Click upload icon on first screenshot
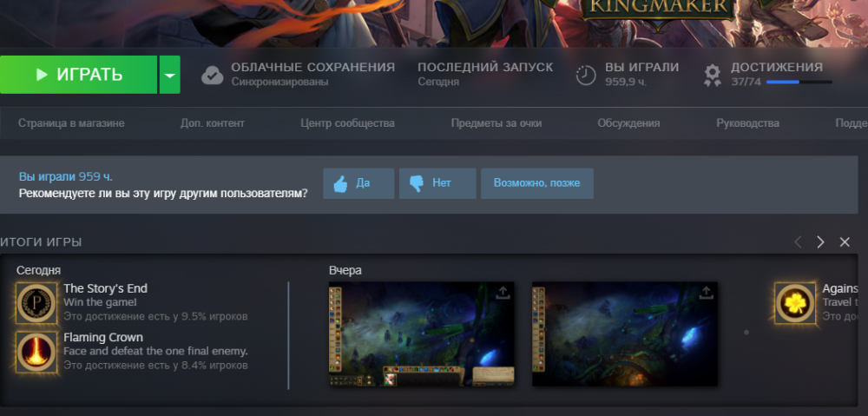This screenshot has width=868, height=416. (x=503, y=293)
